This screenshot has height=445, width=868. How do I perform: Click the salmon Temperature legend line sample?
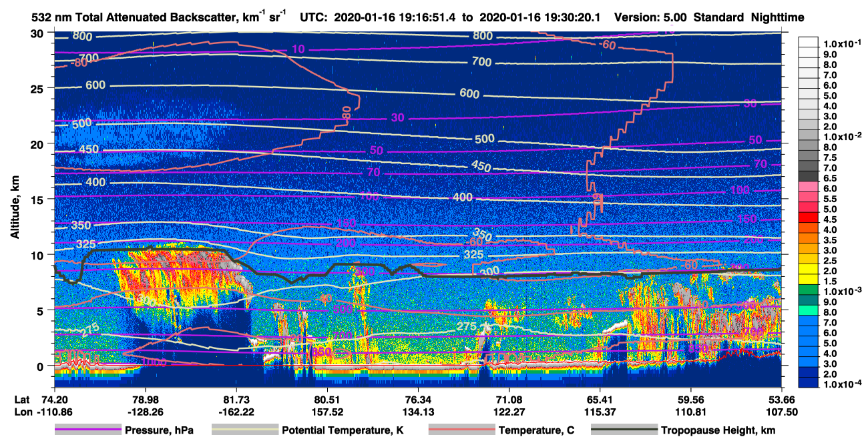461,430
